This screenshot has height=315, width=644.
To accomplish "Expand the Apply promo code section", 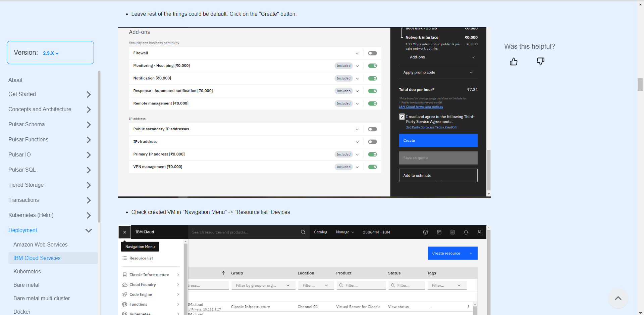I will click(438, 73).
